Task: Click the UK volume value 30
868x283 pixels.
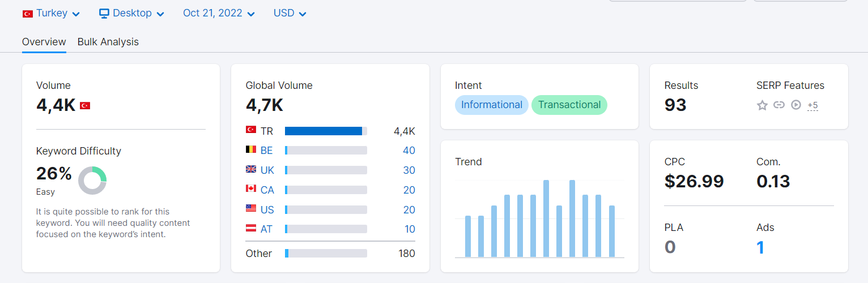Action: pos(409,170)
